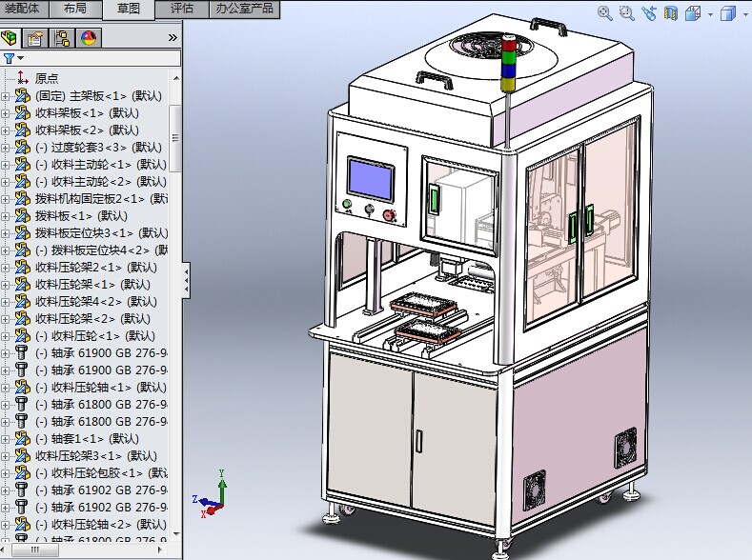Click Zoom to Area icon
Screen dimensions: 752x560
point(626,13)
